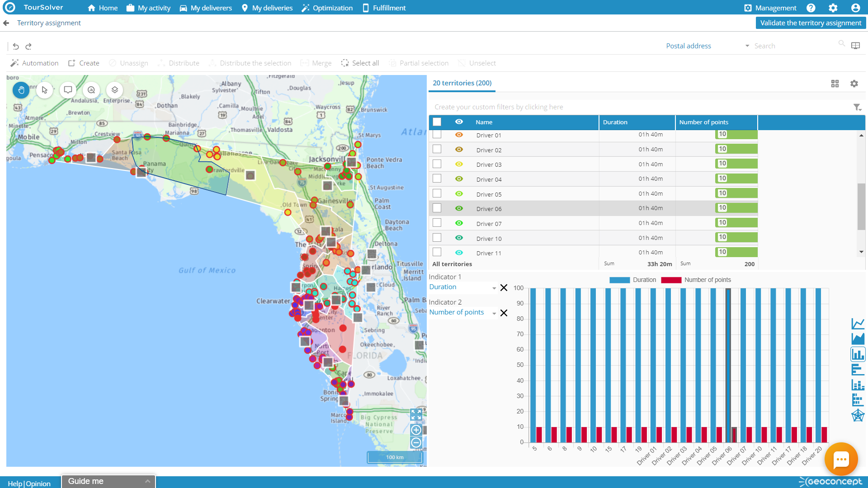Image resolution: width=868 pixels, height=488 pixels.
Task: Click the undo arrow in the toolbar
Action: [16, 46]
